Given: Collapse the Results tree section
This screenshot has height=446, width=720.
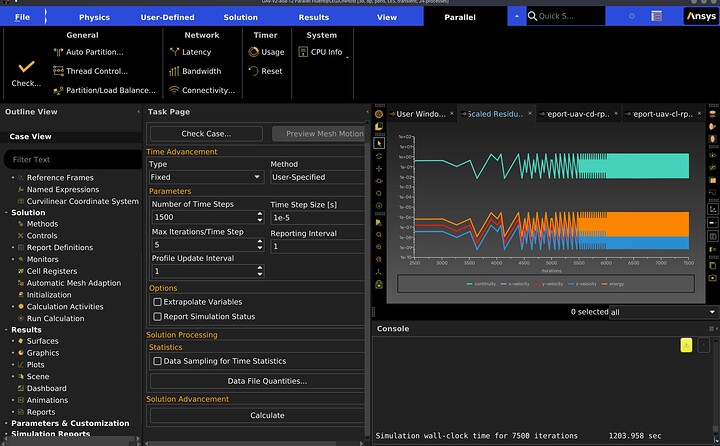Looking at the screenshot, I should tap(6, 330).
